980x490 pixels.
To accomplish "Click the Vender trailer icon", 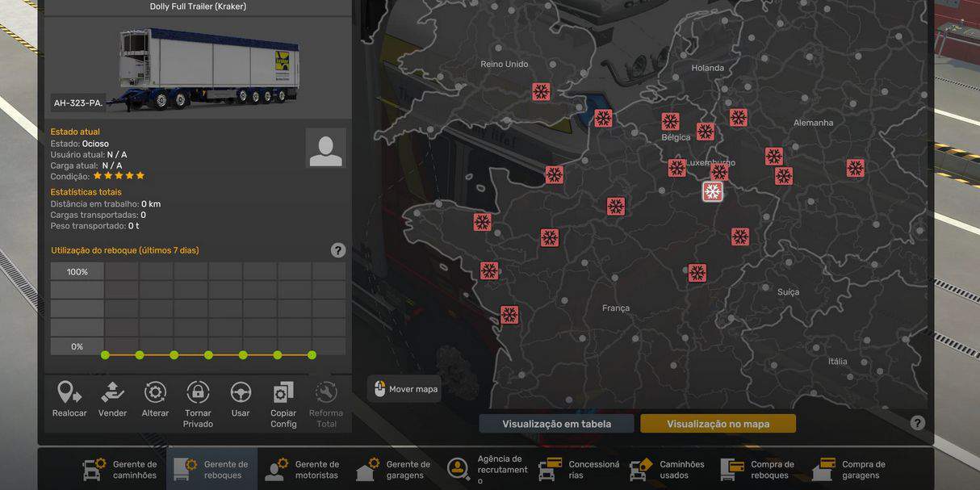I will pos(112,393).
